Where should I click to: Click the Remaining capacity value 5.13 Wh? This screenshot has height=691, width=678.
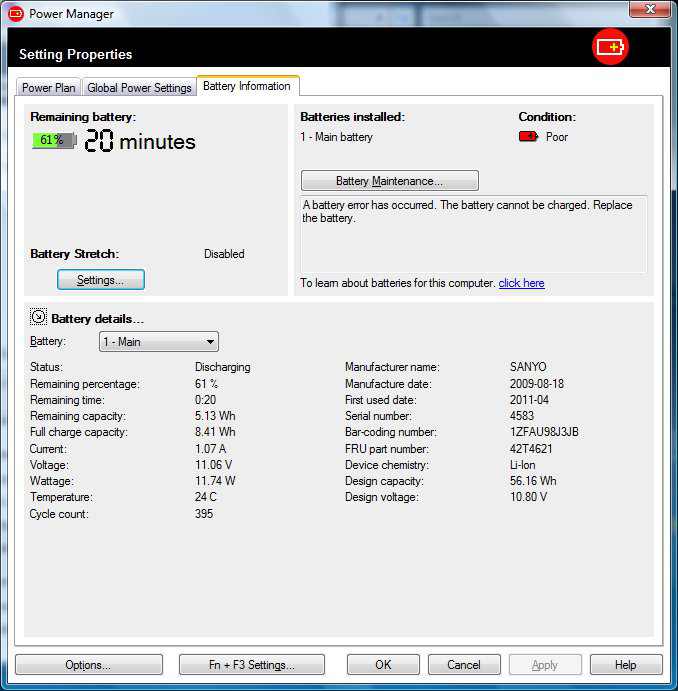[x=215, y=416]
